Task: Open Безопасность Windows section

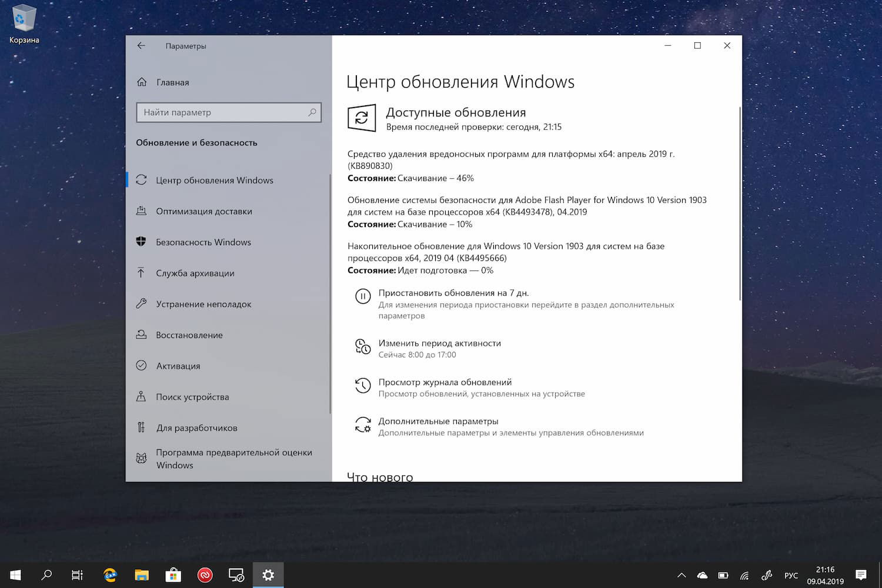Action: (x=202, y=242)
